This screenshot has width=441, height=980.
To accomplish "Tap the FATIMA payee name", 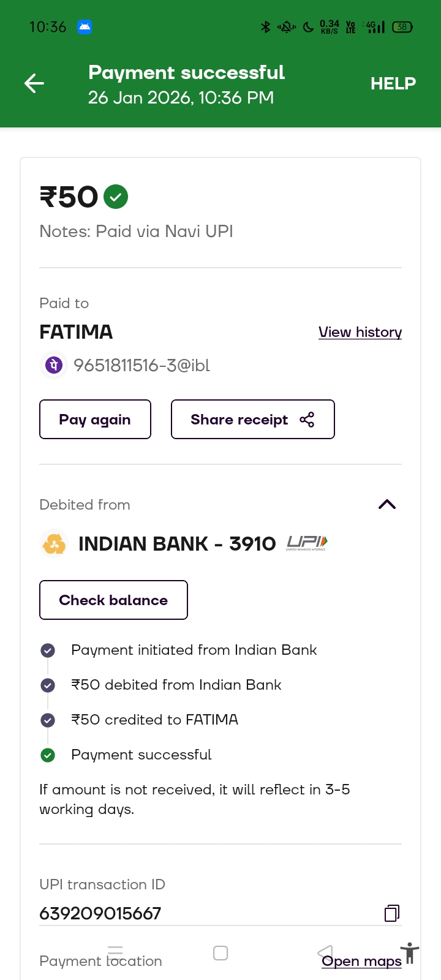I will tap(76, 332).
